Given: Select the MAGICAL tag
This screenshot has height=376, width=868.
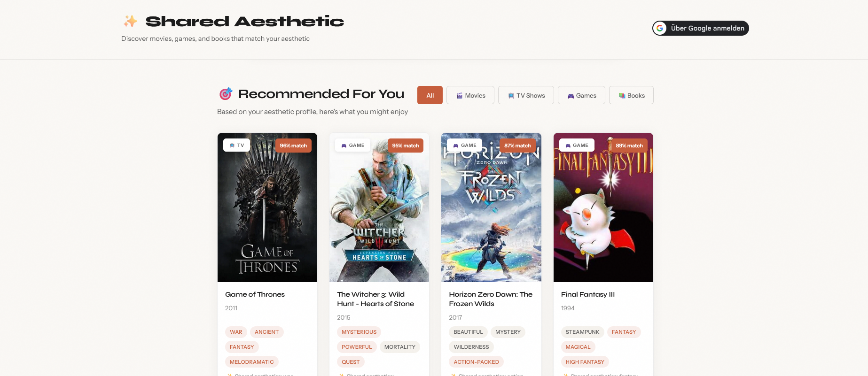Looking at the screenshot, I should [578, 347].
